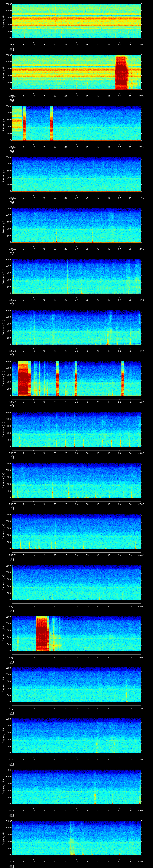Image resolution: width=153 pixels, height=868 pixels.
Task: Open the spectrogram beginning at 19:43:00
Action: [77, 327]
